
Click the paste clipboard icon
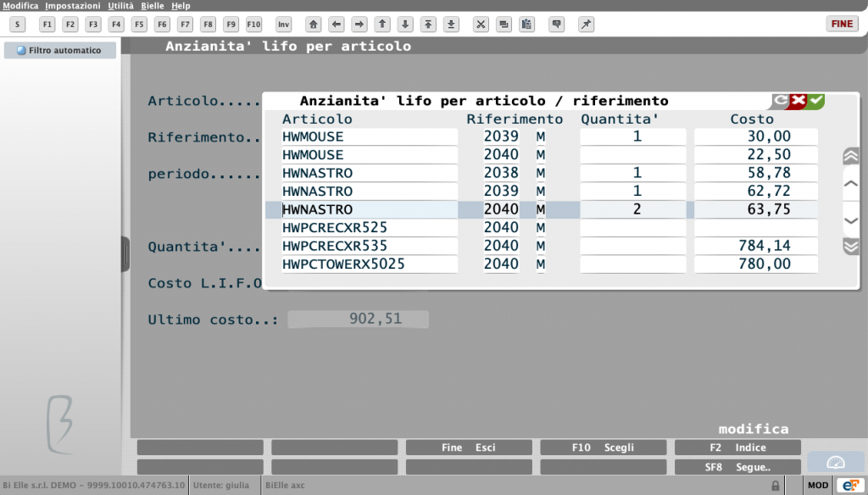pos(526,25)
